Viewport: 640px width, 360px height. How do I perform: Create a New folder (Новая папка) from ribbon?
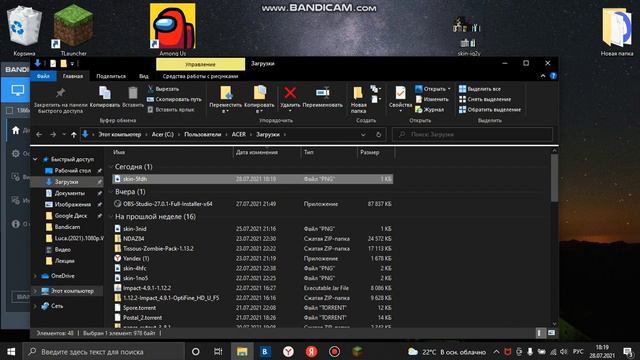tap(358, 99)
